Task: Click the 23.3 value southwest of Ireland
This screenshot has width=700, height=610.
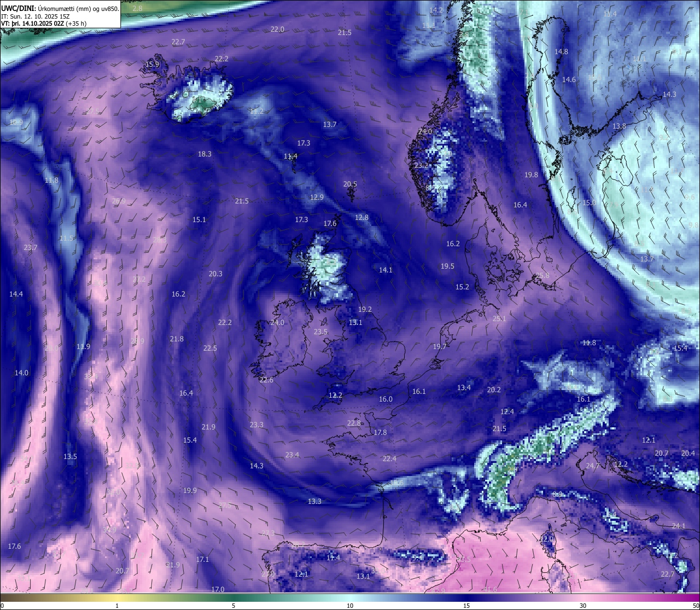Action: pyautogui.click(x=256, y=425)
